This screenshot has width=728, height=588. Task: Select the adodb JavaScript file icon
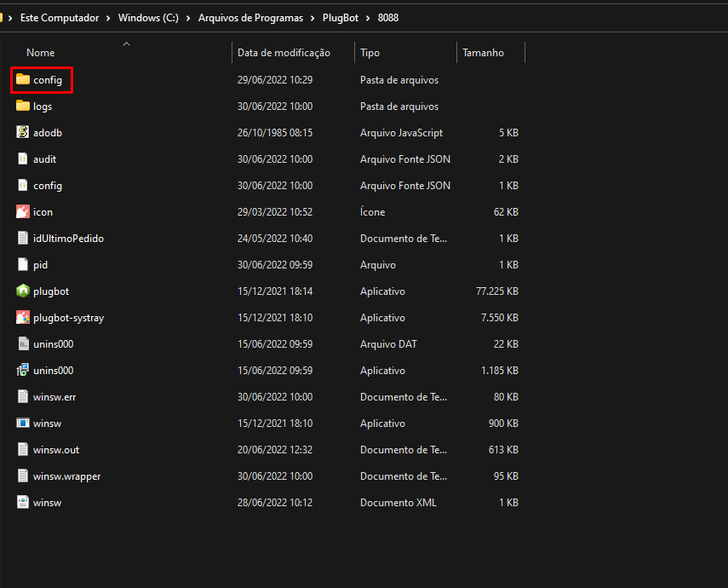23,132
